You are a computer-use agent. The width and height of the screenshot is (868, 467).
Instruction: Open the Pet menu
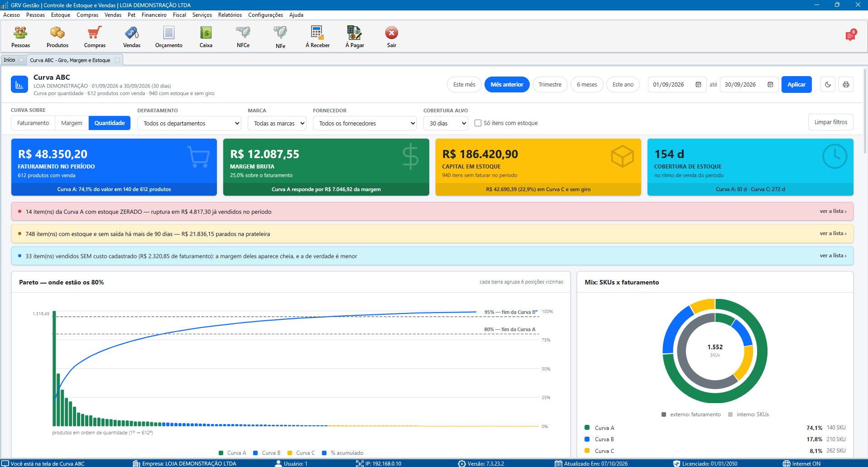click(131, 15)
